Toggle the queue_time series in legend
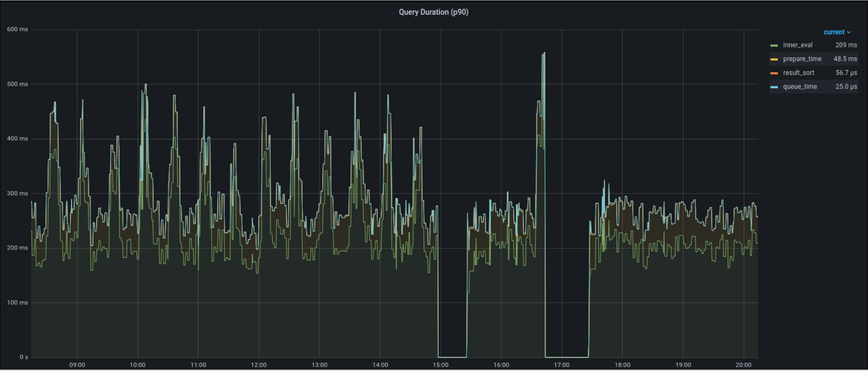The width and height of the screenshot is (868, 371). [800, 87]
